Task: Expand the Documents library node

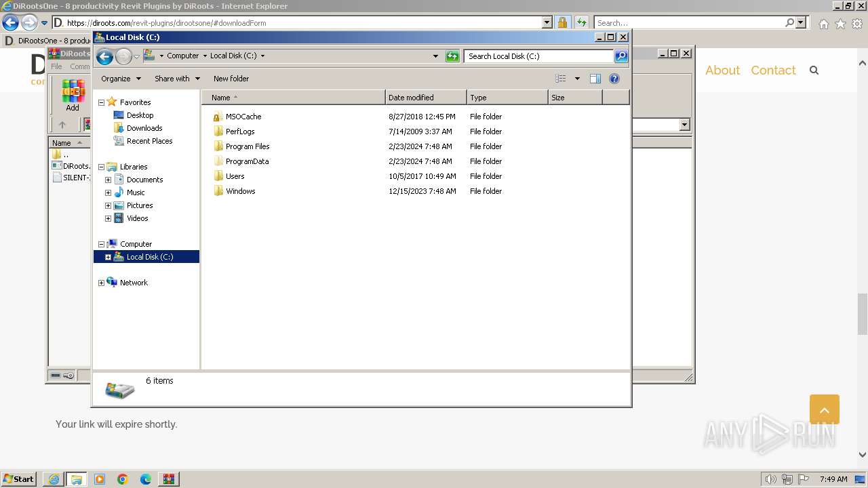Action: point(108,180)
